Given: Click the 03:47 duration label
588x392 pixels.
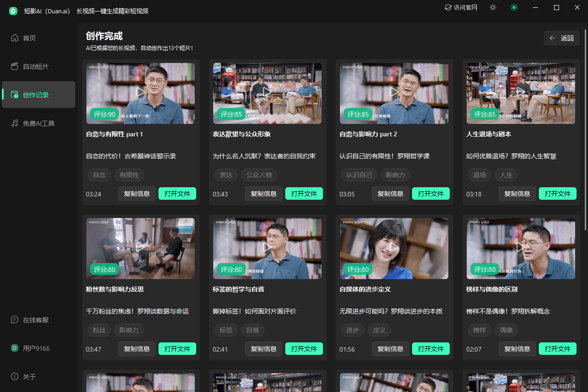Looking at the screenshot, I should (x=94, y=349).
